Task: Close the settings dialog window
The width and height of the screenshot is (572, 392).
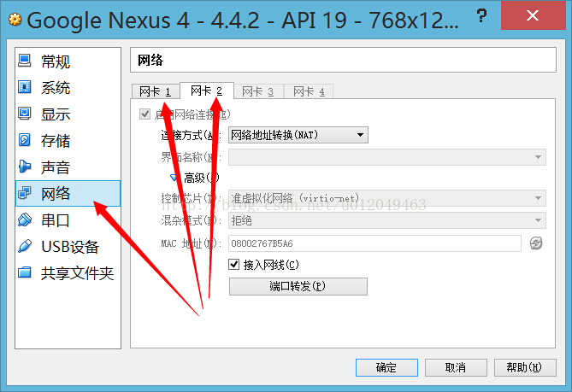Action: click(533, 15)
